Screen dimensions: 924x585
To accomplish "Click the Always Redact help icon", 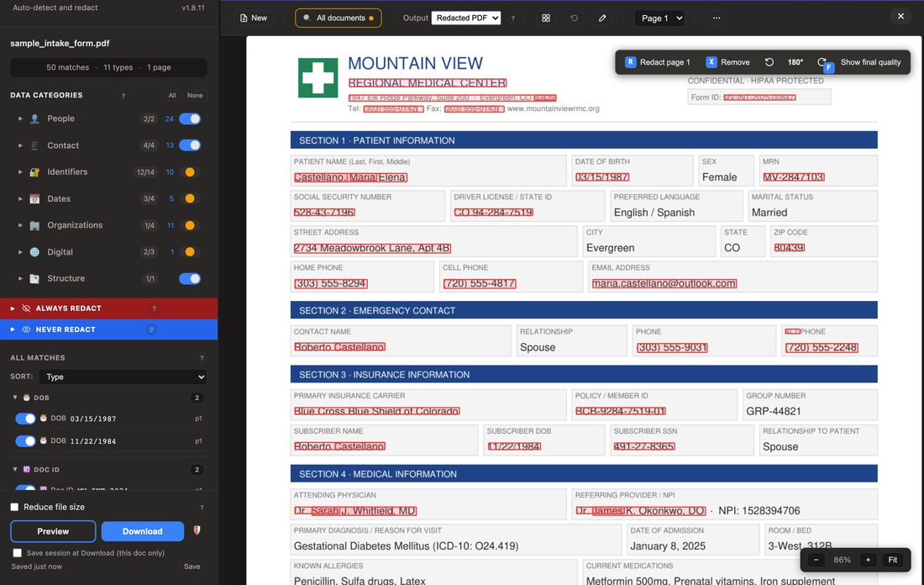I will click(x=154, y=308).
